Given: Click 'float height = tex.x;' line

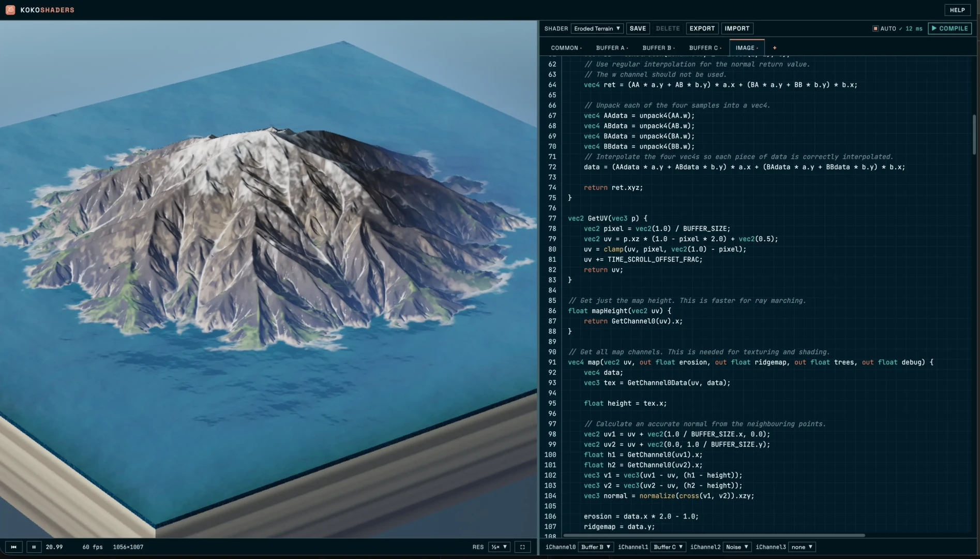Looking at the screenshot, I should pyautogui.click(x=625, y=403).
